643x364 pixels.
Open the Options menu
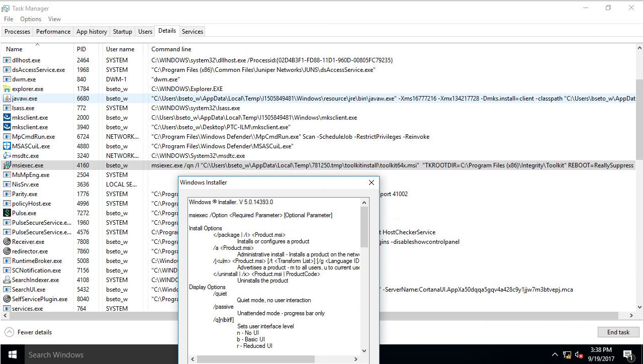pos(30,19)
